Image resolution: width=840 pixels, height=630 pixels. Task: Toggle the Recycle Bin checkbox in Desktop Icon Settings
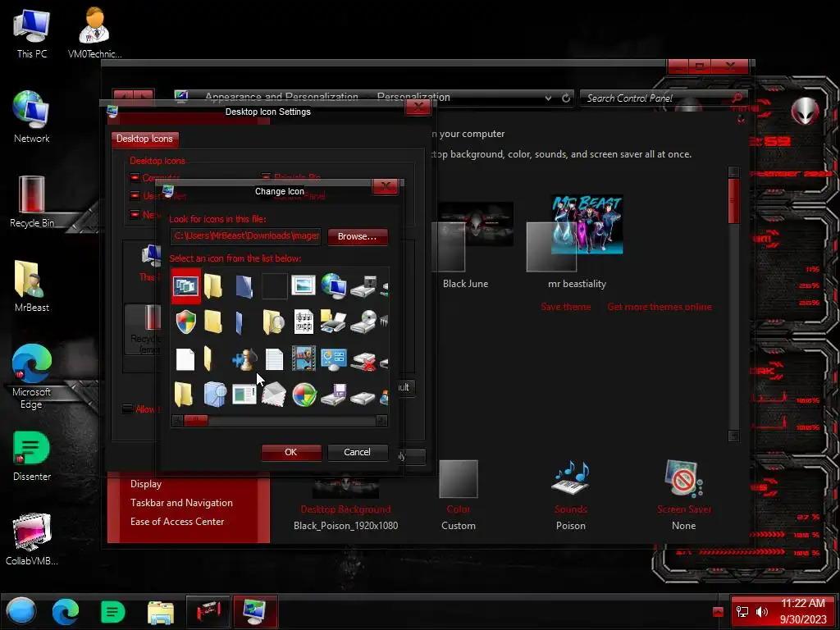(266, 177)
